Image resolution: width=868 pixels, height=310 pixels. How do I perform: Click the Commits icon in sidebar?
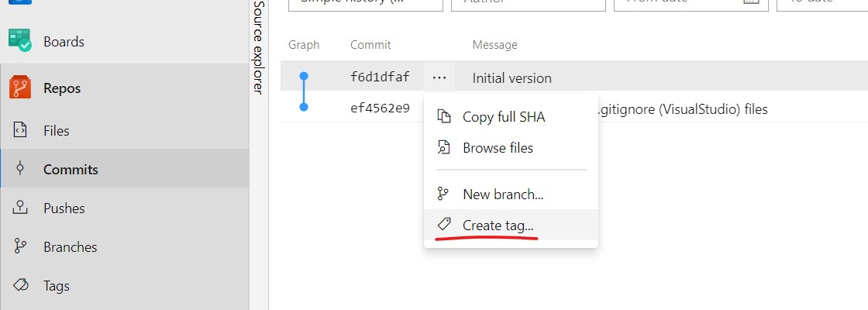[20, 169]
